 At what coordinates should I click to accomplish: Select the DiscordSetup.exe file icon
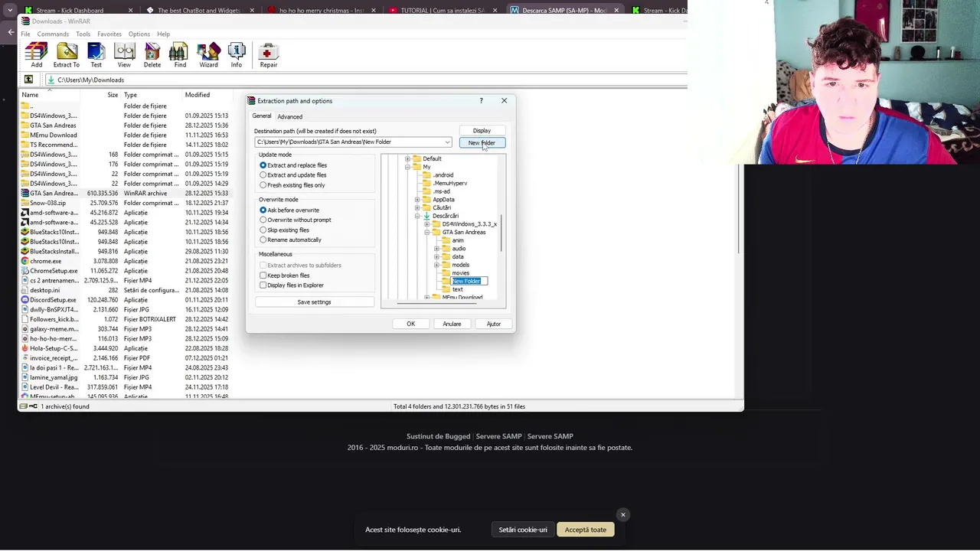(x=24, y=300)
